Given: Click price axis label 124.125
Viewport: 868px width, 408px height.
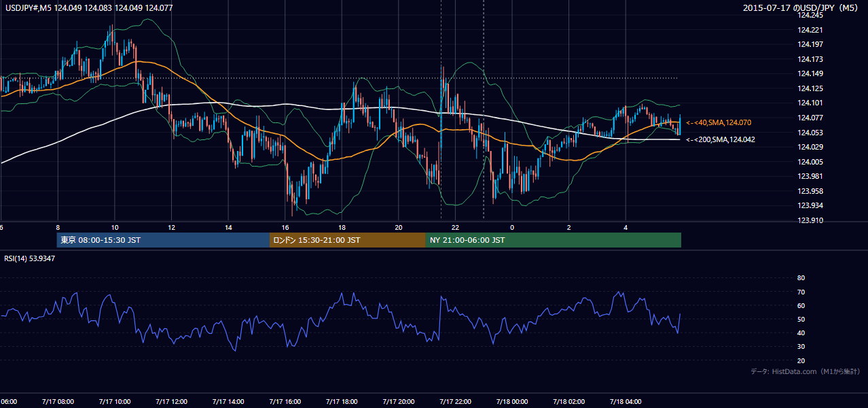Looking at the screenshot, I should point(810,88).
